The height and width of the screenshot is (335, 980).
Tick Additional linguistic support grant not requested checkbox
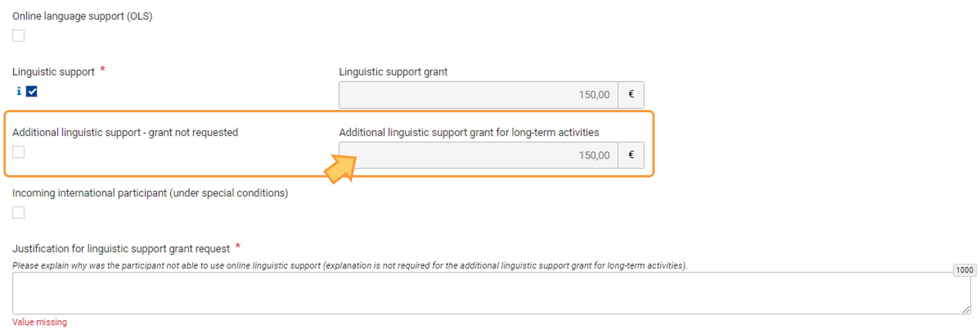pyautogui.click(x=18, y=152)
